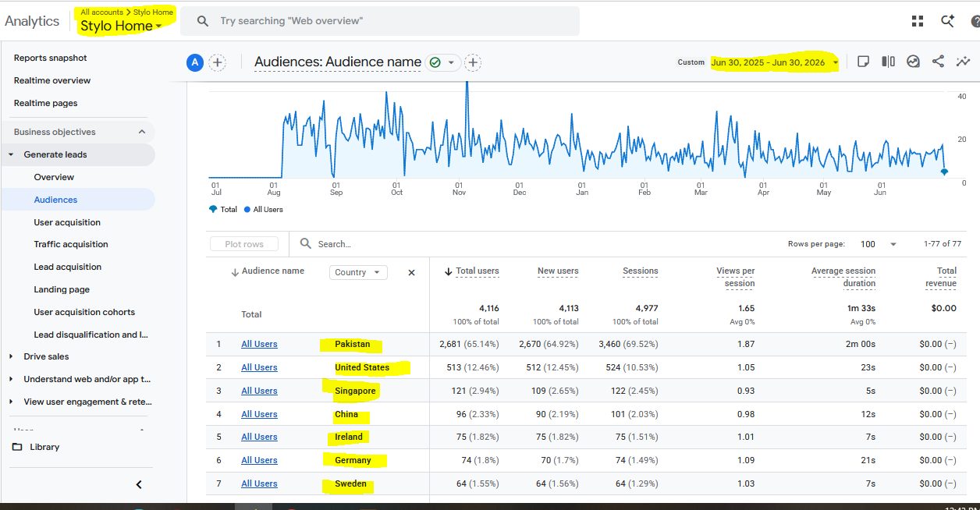Screen dimensions: 980x510
Task: Sort by Sessions column header
Action: 640,271
